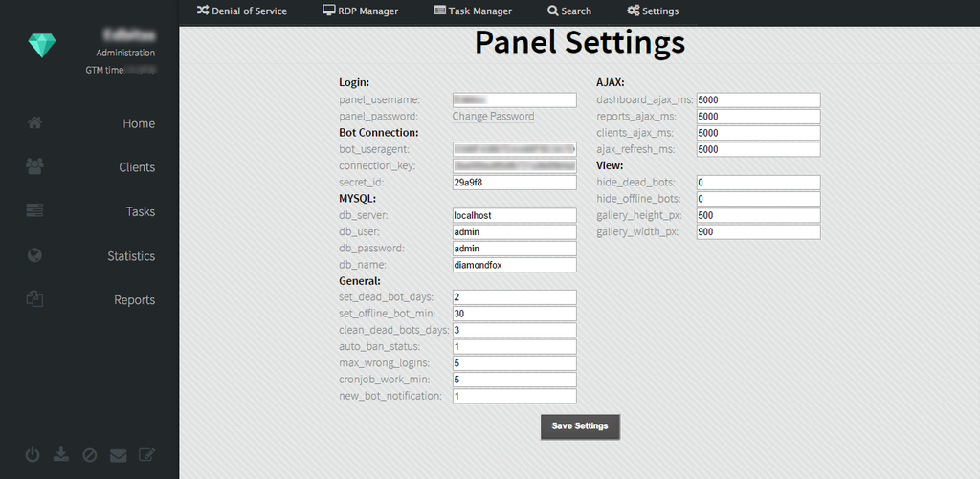Click the green diamond logo
Screen dimensions: 980x479
pyautogui.click(x=42, y=46)
